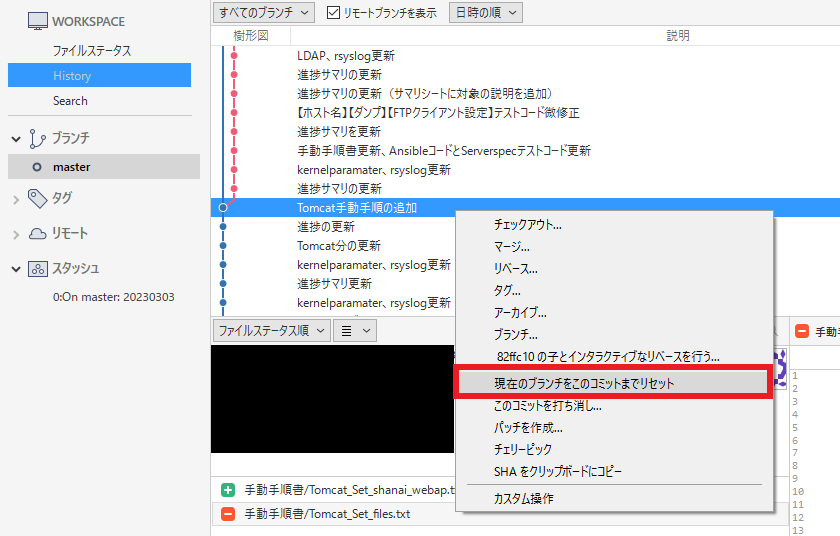
Task: Select commit 進捗の更新
Action: [x=326, y=227]
